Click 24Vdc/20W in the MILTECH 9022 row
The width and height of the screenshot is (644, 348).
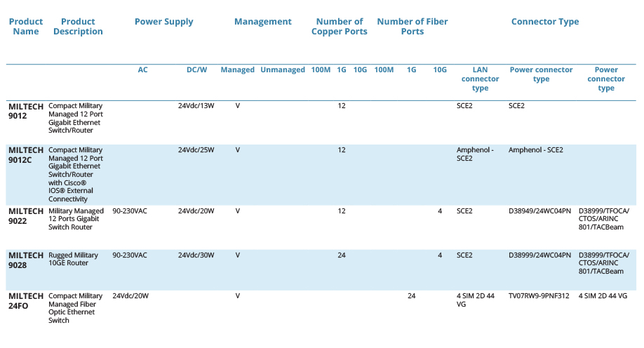[x=196, y=210]
